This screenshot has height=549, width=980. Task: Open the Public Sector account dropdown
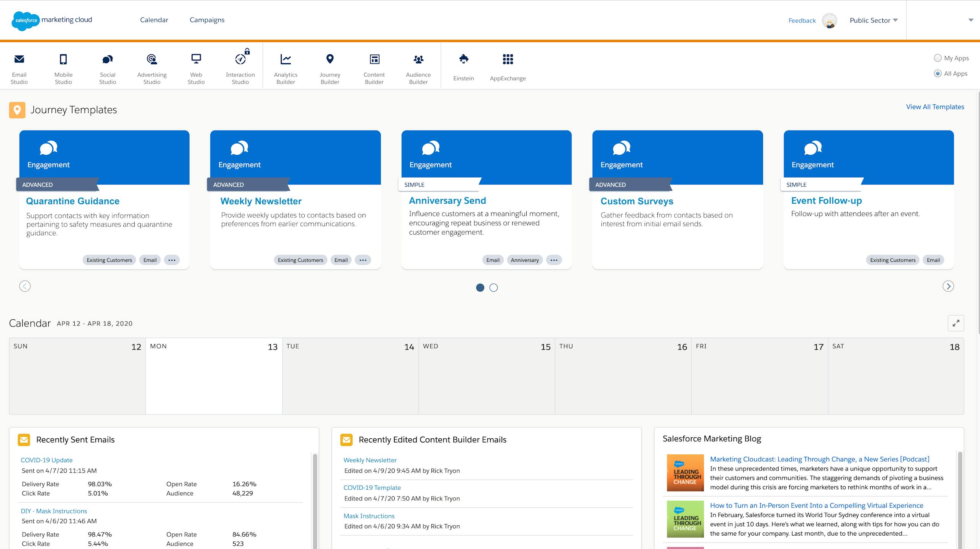(874, 20)
